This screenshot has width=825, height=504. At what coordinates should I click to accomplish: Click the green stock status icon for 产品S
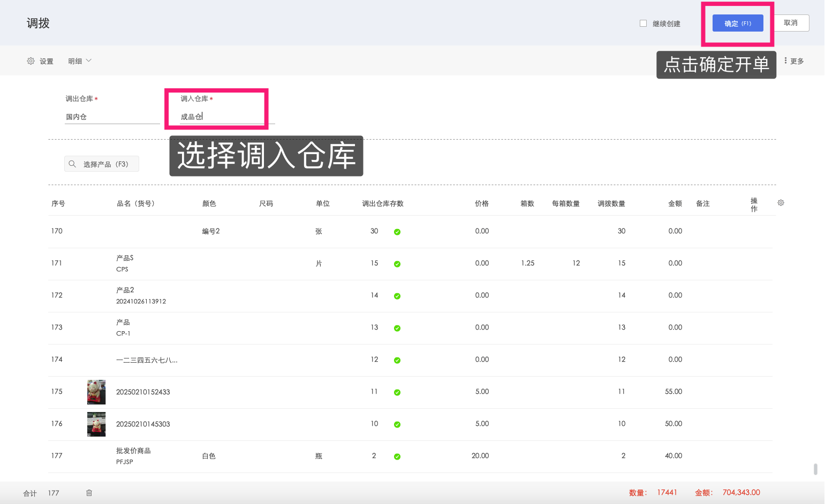397,263
